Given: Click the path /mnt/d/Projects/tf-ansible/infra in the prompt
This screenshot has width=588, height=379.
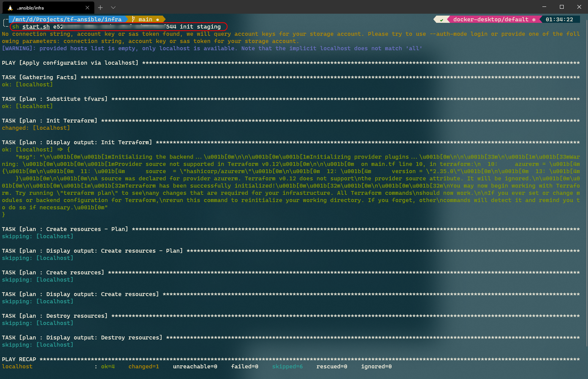Looking at the screenshot, I should click(x=67, y=19).
